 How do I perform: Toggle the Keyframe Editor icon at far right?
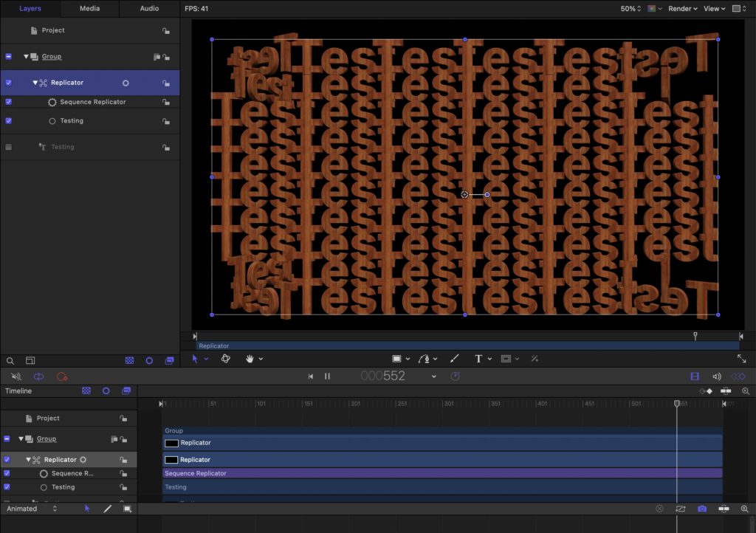738,376
